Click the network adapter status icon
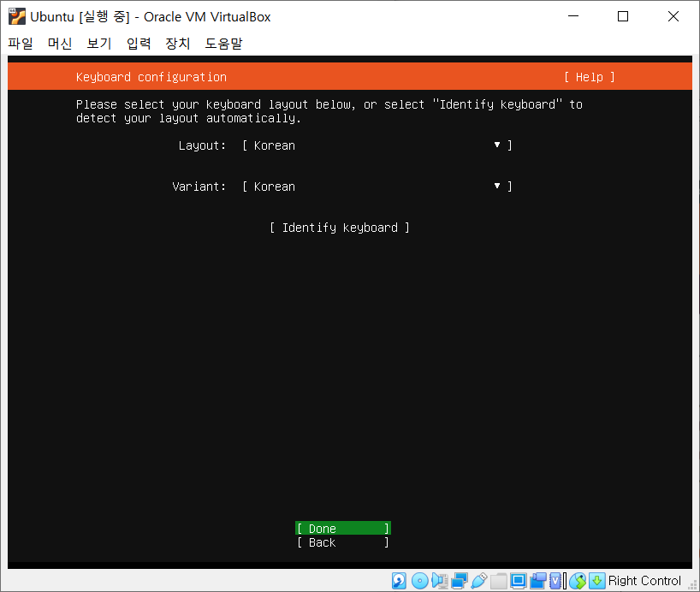Screen dimensions: 700x592 pyautogui.click(x=459, y=580)
